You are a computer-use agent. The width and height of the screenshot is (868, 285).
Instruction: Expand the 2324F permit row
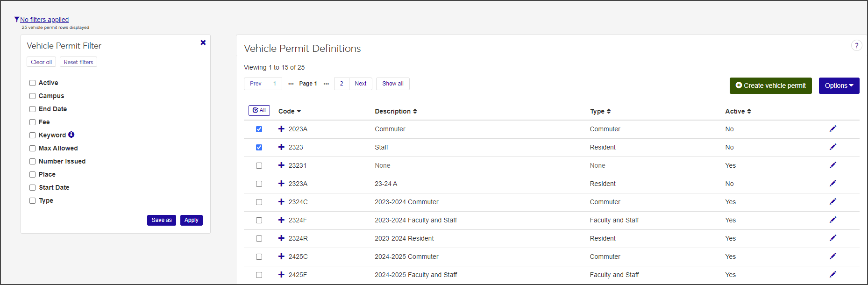click(281, 220)
